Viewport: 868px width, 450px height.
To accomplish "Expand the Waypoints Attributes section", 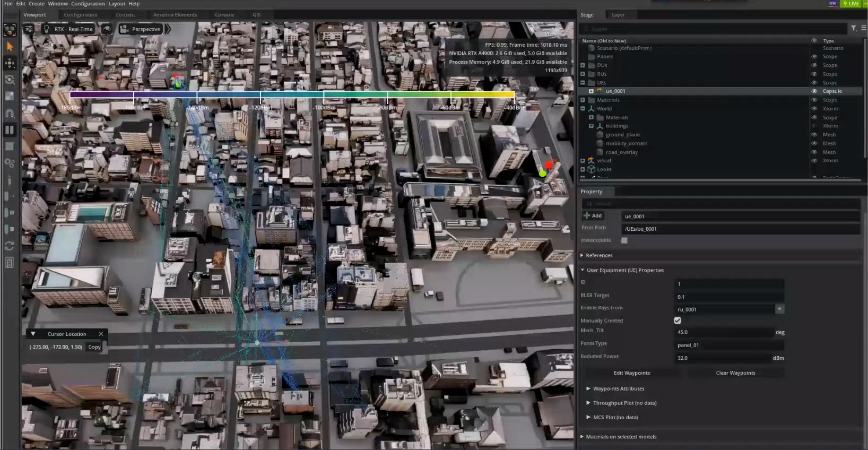I will (x=588, y=388).
